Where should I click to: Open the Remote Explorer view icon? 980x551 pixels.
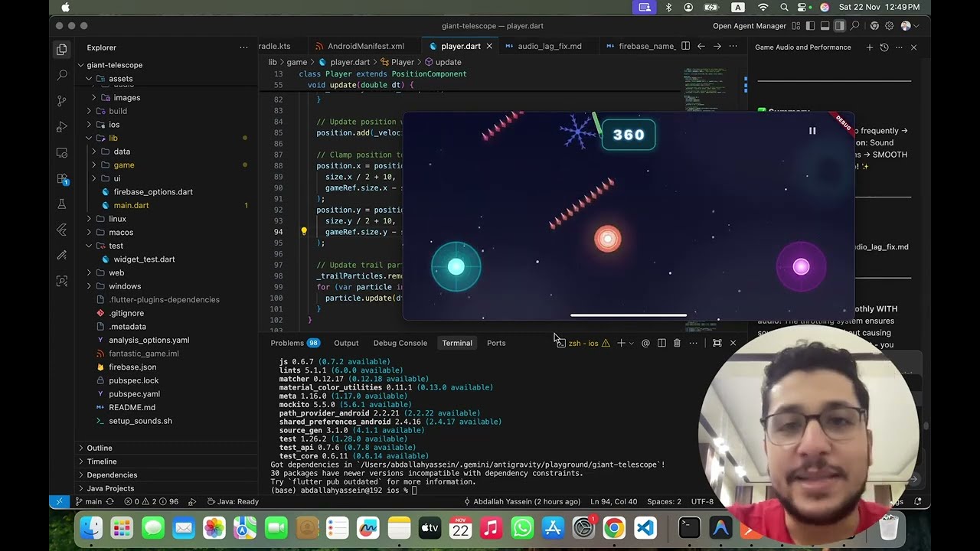pos(62,153)
